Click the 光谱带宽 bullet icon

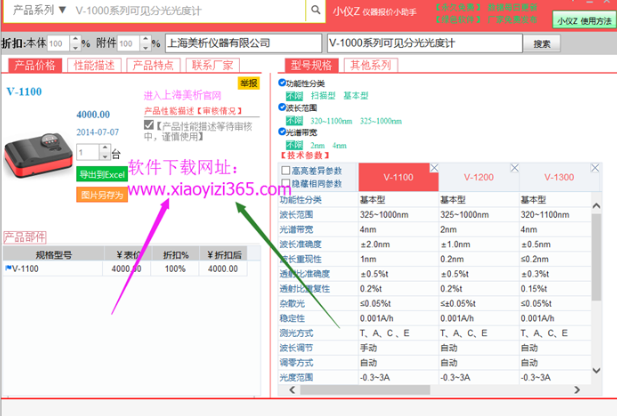281,132
